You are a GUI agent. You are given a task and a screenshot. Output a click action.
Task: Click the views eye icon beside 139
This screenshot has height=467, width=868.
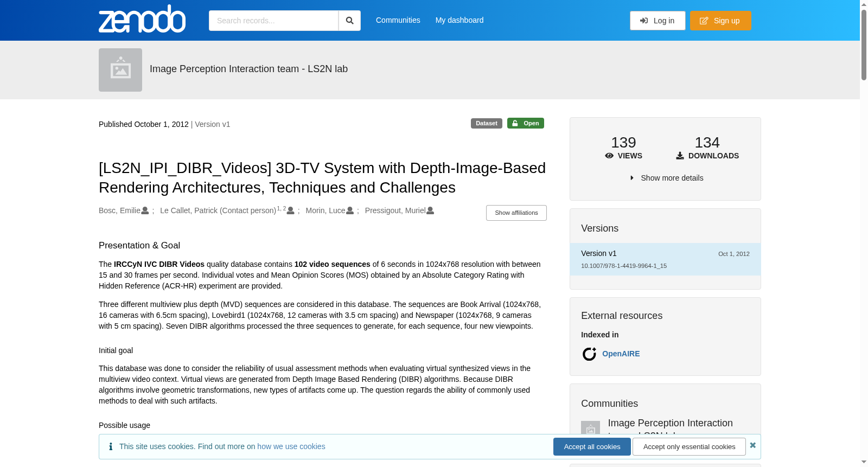[x=609, y=156]
